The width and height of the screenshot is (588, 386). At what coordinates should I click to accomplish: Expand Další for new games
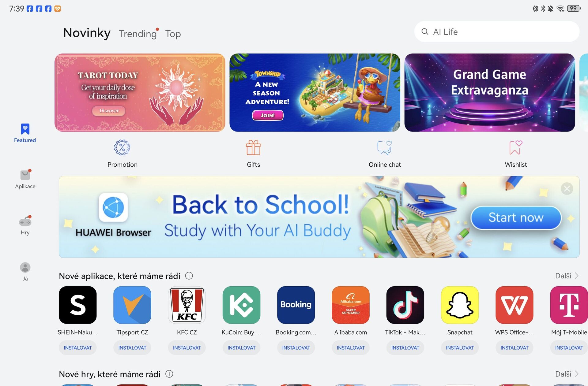[x=567, y=373]
